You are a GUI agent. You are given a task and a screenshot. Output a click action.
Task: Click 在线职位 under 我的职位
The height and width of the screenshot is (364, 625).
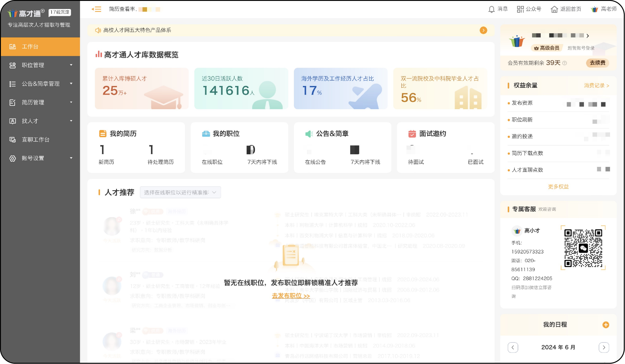point(212,162)
